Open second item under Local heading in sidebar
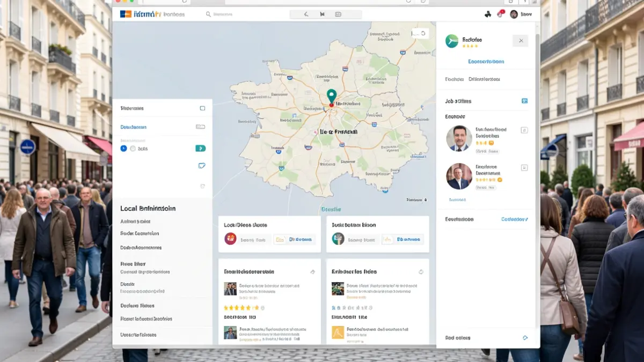 (x=140, y=234)
